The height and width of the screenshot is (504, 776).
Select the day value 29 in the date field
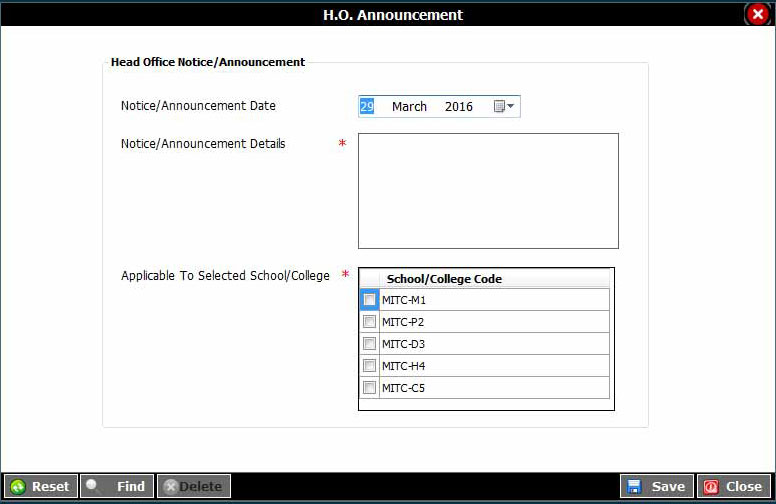point(367,106)
